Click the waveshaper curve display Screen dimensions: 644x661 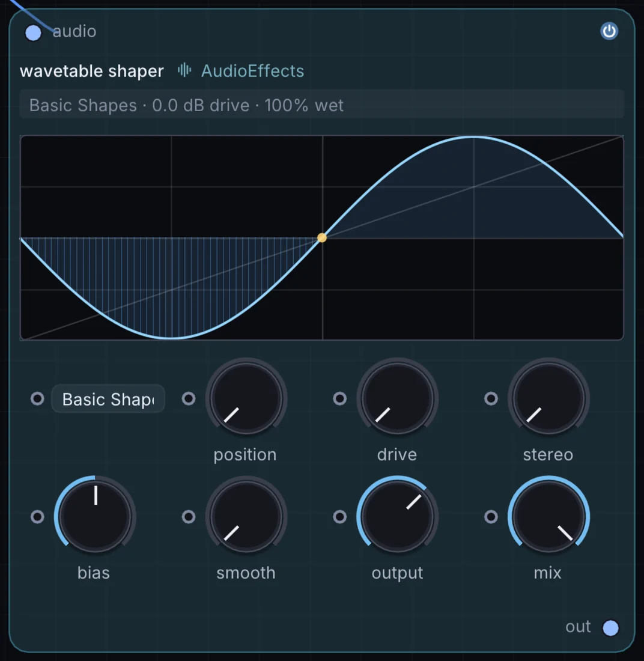[322, 238]
